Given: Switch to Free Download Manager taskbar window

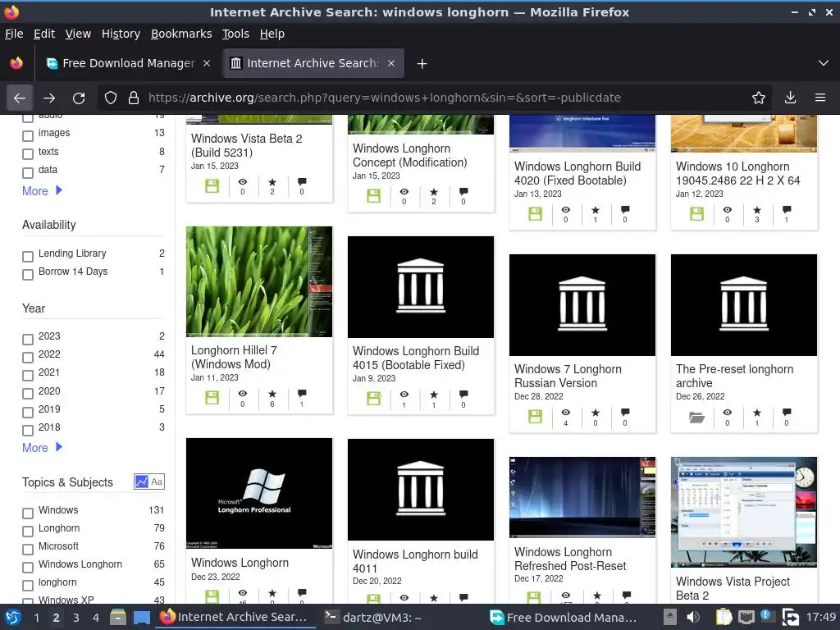Looking at the screenshot, I should [x=564, y=617].
